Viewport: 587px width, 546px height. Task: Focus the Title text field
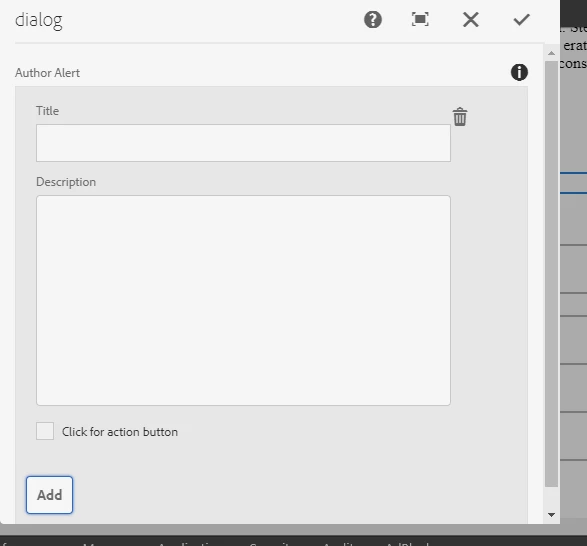coord(243,143)
